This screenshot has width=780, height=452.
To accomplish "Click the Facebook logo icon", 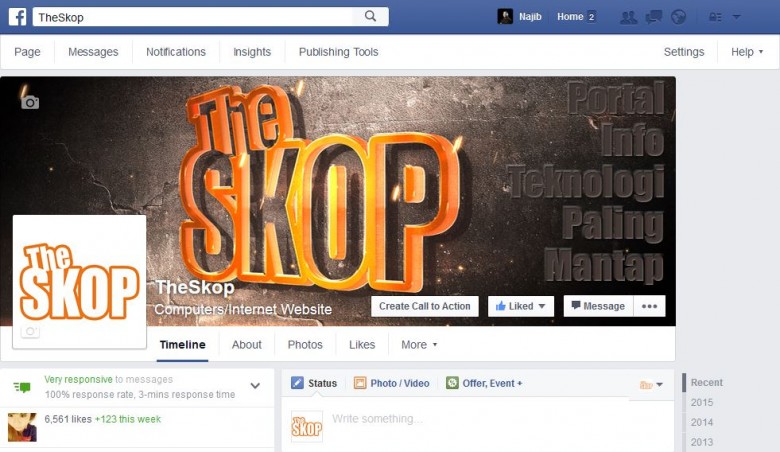I will [17, 17].
